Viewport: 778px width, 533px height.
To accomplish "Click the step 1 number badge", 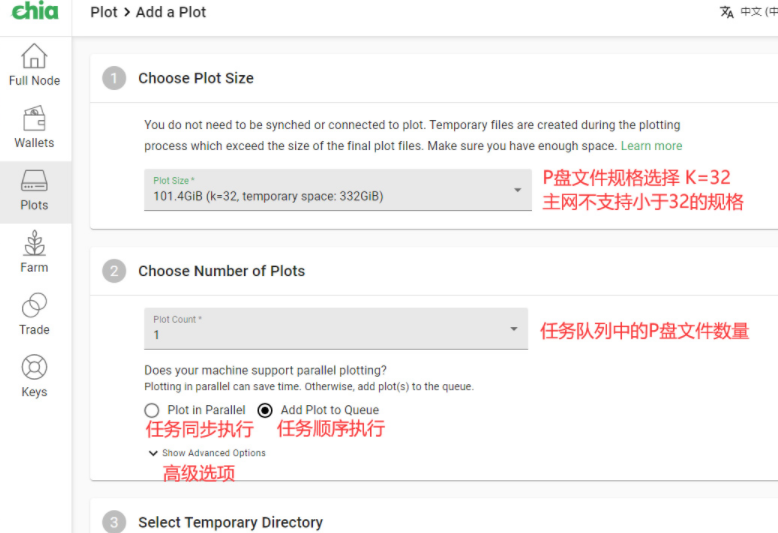I will (114, 78).
